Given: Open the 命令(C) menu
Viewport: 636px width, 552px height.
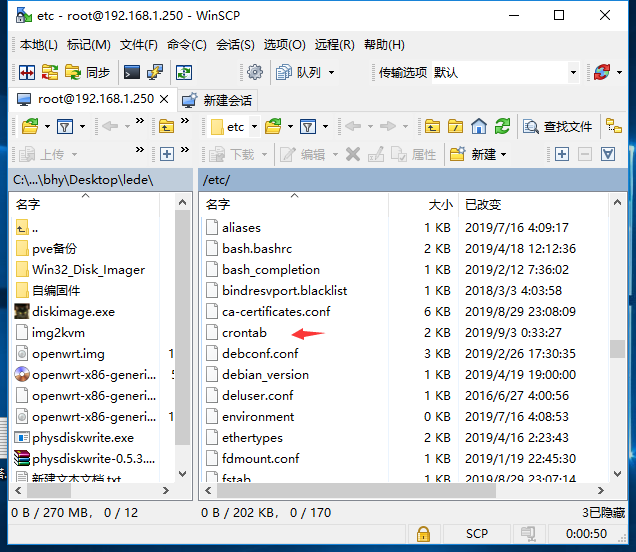Looking at the screenshot, I should click(187, 45).
